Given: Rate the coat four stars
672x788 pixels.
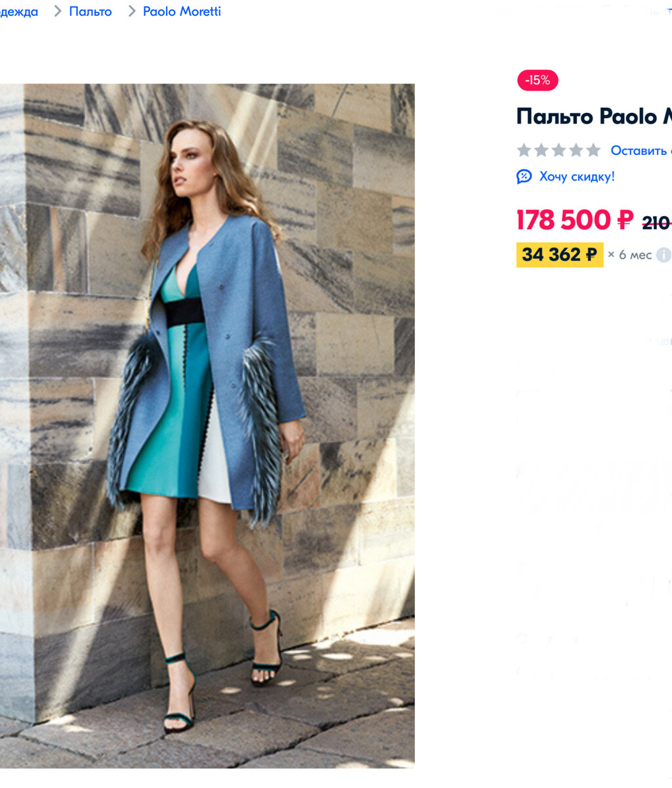Looking at the screenshot, I should (576, 150).
